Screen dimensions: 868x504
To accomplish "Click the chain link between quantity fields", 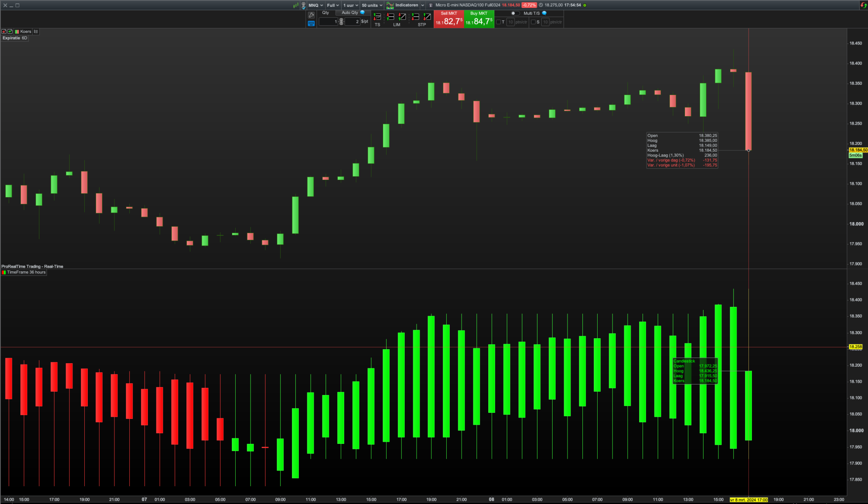I will (x=341, y=22).
